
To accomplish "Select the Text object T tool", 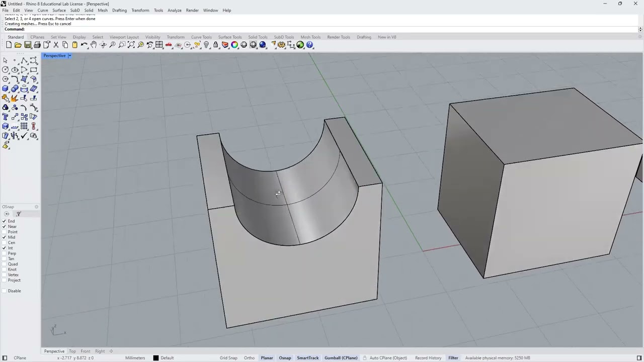I will [5, 116].
